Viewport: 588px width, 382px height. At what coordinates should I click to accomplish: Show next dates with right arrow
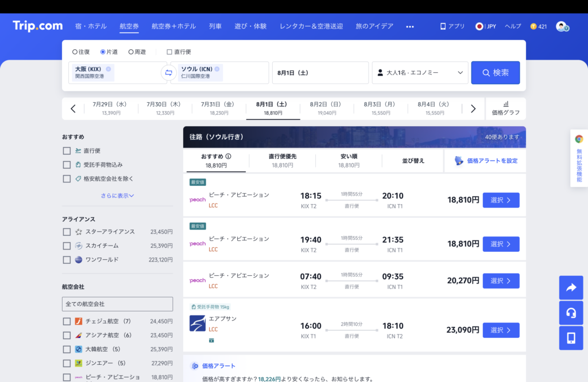tap(473, 109)
